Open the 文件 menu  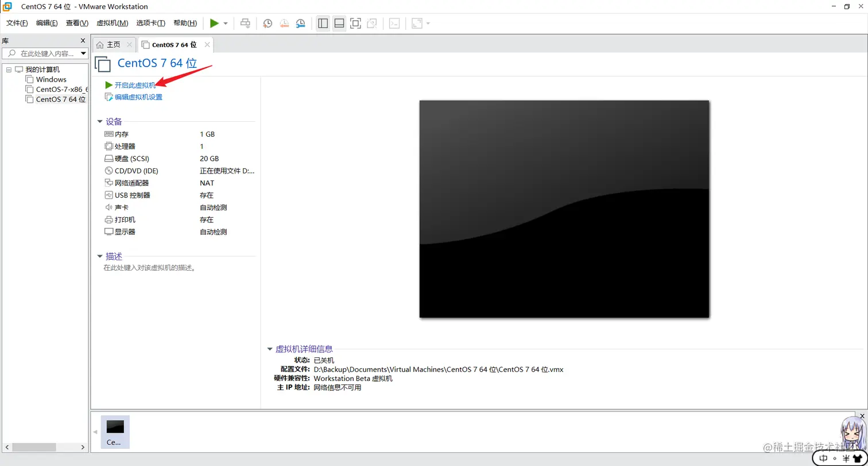17,23
